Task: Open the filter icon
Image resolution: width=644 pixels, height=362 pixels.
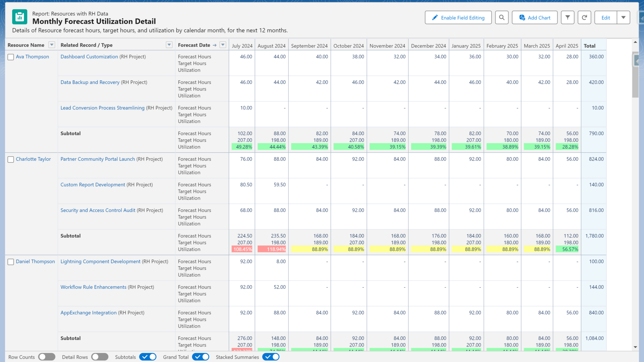Action: click(x=568, y=18)
